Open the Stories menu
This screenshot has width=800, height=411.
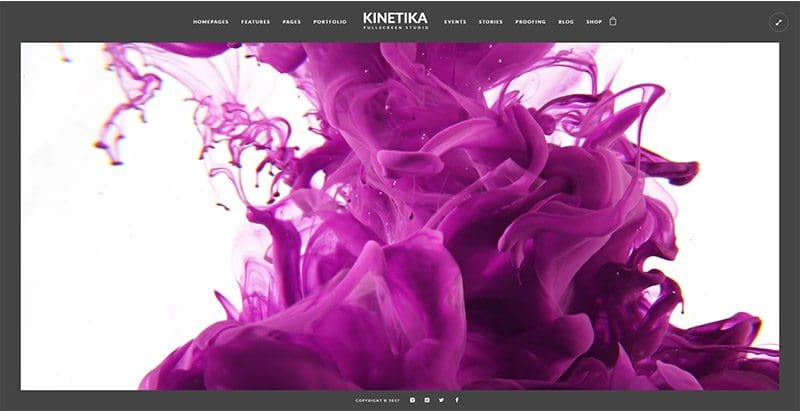(x=490, y=22)
